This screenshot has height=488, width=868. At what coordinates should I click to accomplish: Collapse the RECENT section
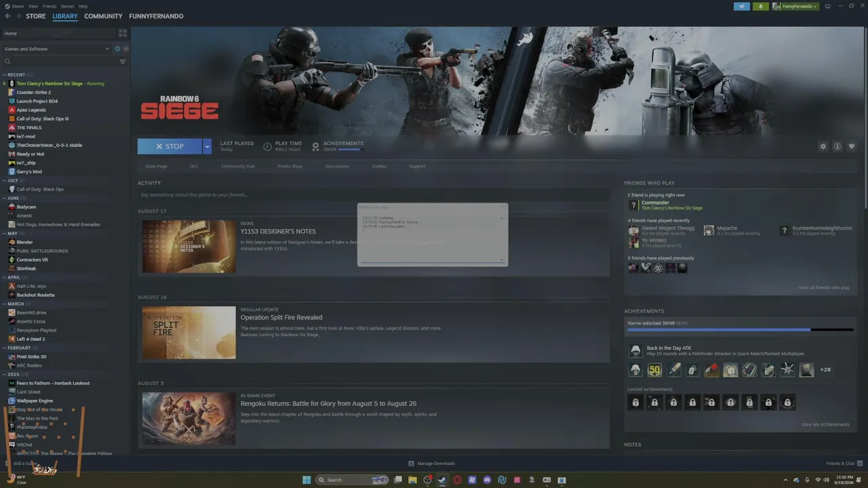[5, 75]
